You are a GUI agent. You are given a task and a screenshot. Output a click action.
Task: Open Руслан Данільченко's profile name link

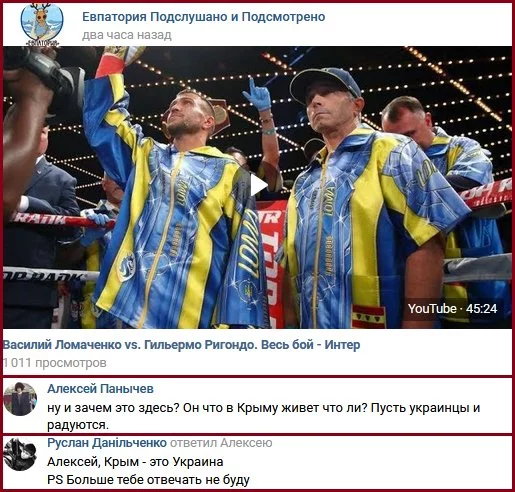coord(107,443)
